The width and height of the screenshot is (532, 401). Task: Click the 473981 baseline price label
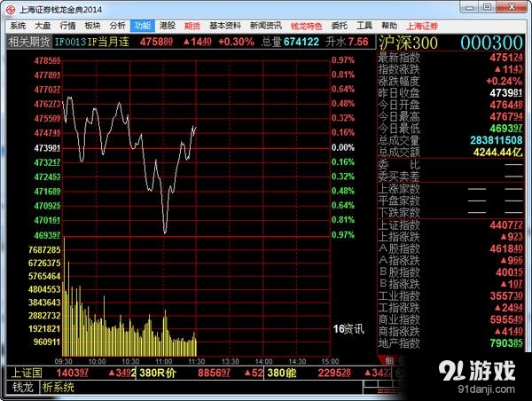[x=47, y=148]
